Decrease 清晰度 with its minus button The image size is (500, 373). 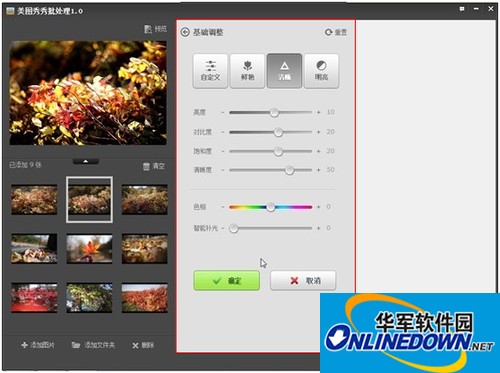click(x=223, y=170)
